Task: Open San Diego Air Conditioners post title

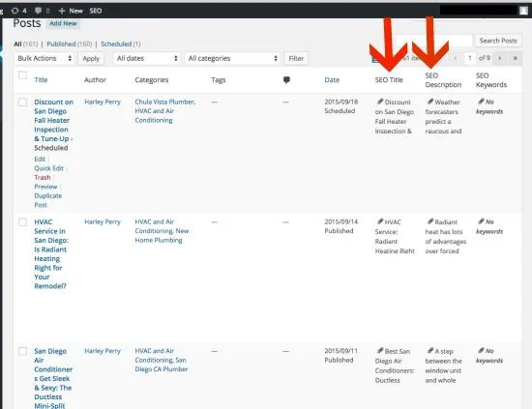Action: coord(53,378)
